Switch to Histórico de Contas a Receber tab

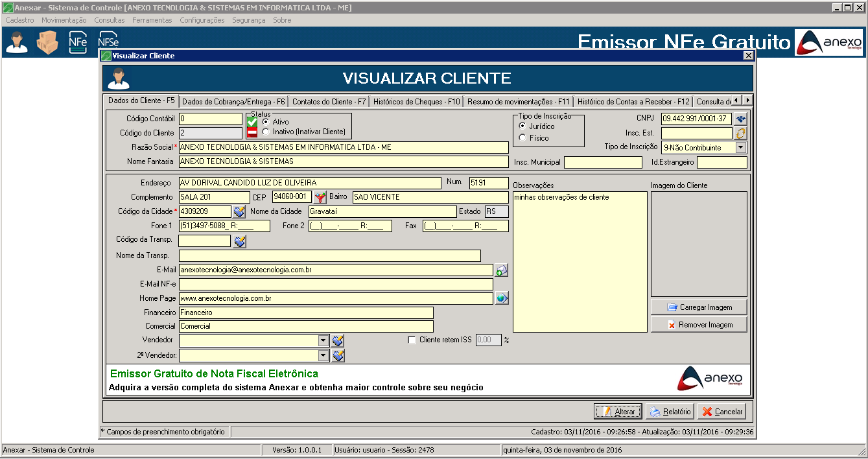[x=633, y=102]
